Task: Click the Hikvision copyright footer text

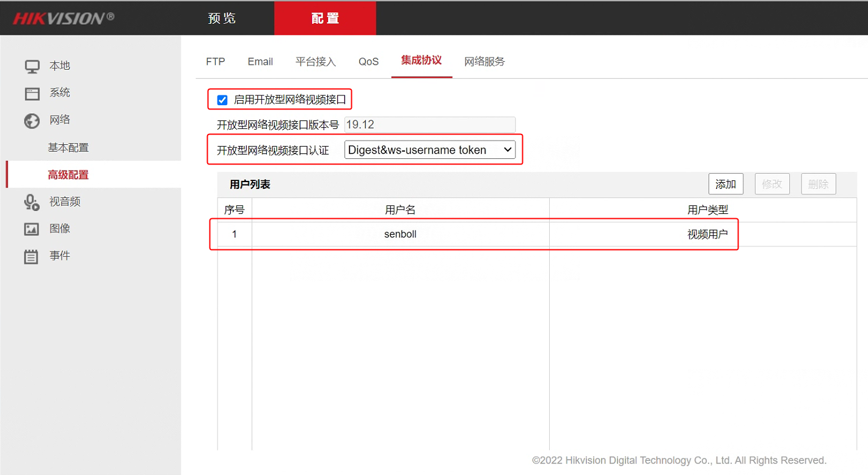Action: [679, 460]
